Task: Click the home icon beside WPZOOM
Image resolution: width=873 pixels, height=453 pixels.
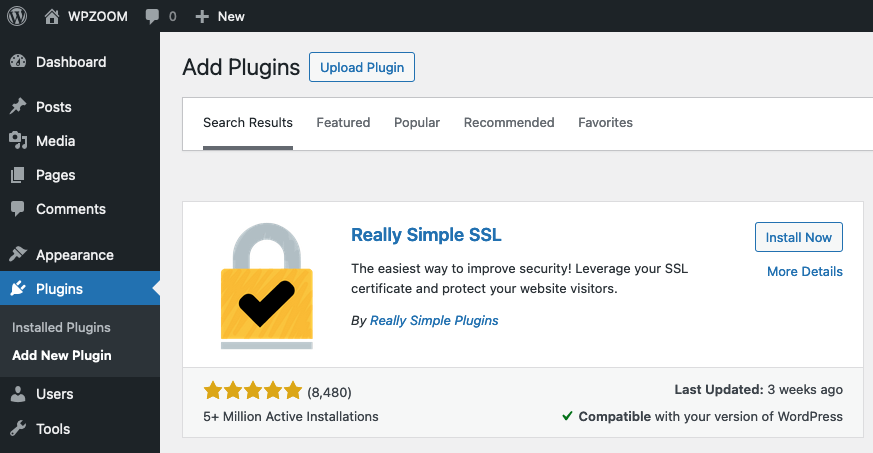Action: (52, 17)
